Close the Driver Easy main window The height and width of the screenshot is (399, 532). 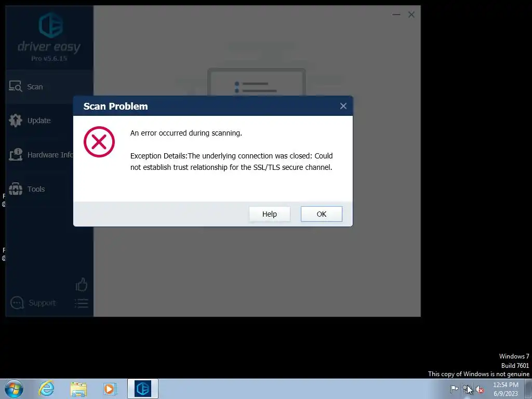tap(411, 15)
